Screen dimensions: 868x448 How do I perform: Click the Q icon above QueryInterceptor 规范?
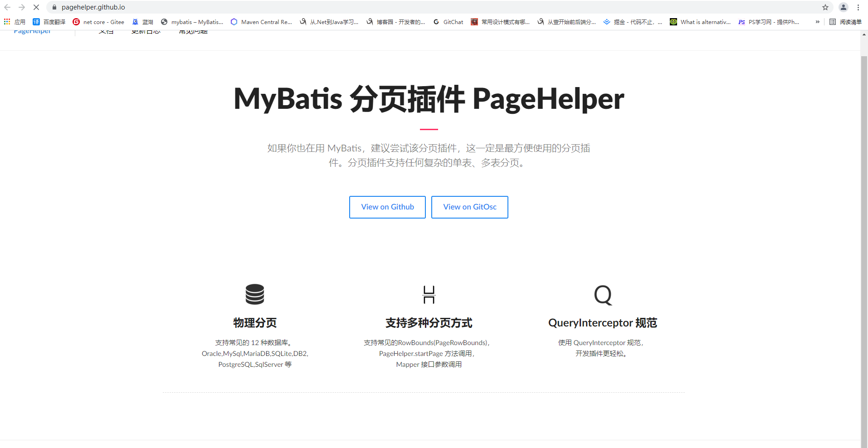point(603,295)
